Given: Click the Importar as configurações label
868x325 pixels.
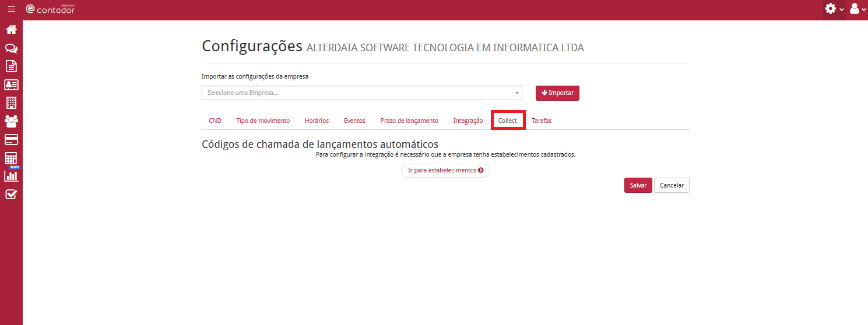Looking at the screenshot, I should click(255, 76).
